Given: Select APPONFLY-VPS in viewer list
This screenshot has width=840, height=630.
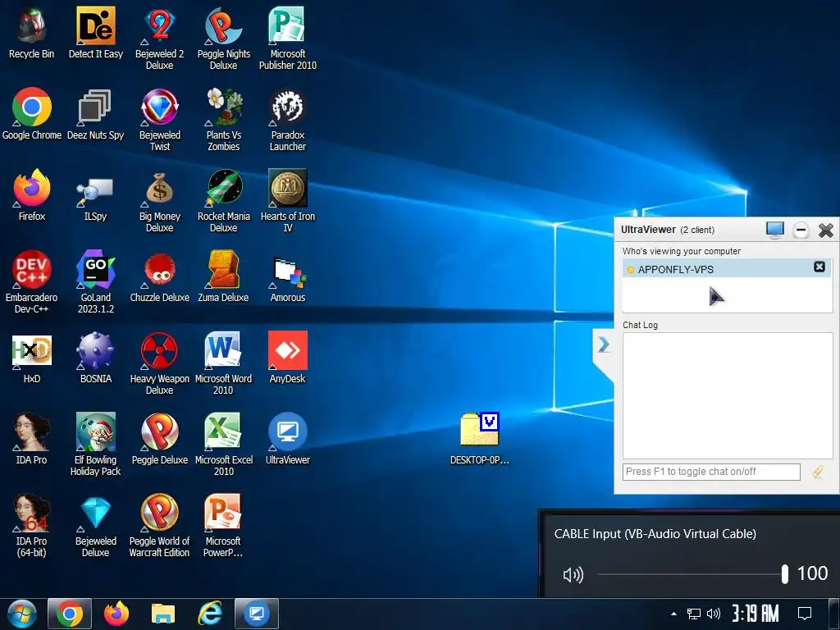Looking at the screenshot, I should point(727,268).
